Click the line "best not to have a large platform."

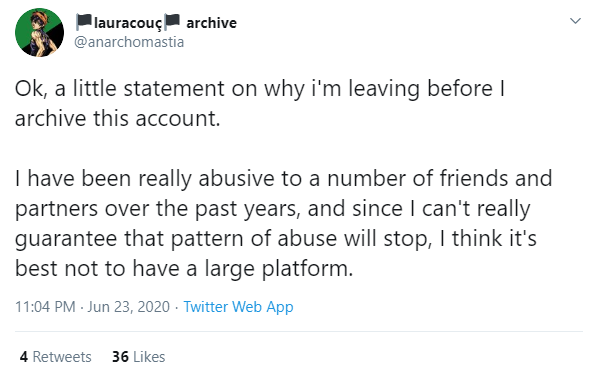[x=184, y=269]
